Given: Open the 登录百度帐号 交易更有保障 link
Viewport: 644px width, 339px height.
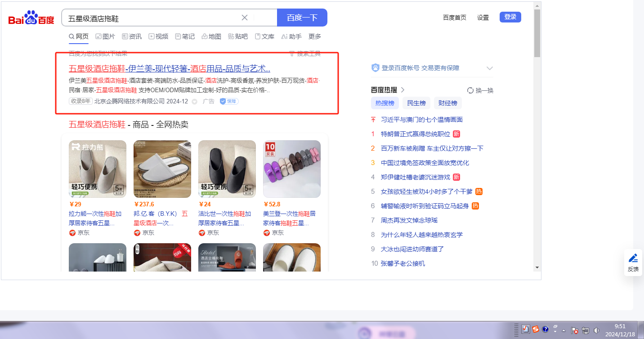Looking at the screenshot, I should tap(420, 68).
